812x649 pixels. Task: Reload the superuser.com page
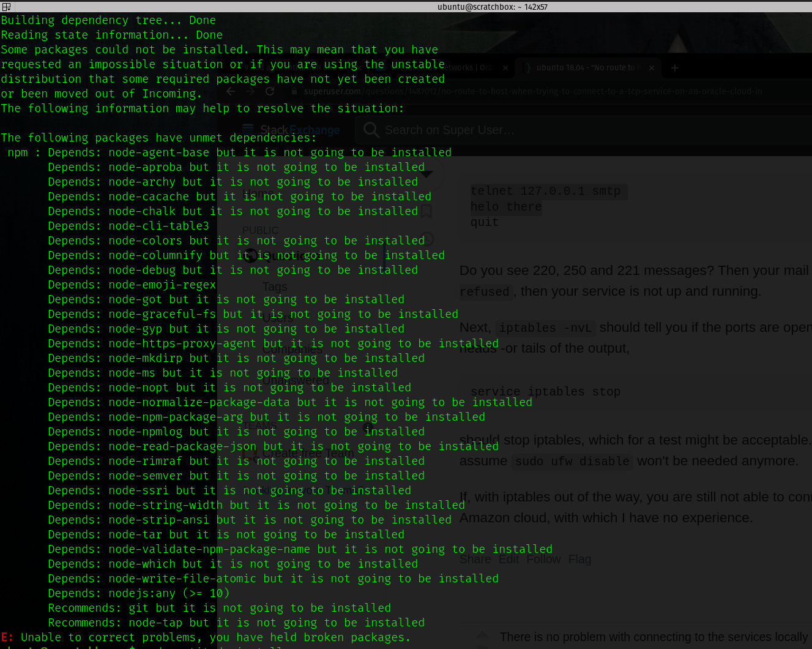(x=270, y=91)
